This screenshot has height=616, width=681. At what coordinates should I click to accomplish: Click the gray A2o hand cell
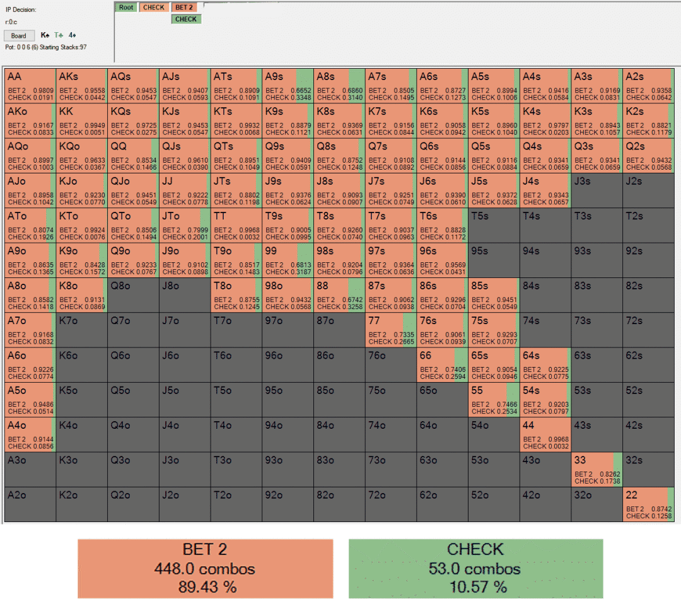(x=30, y=504)
